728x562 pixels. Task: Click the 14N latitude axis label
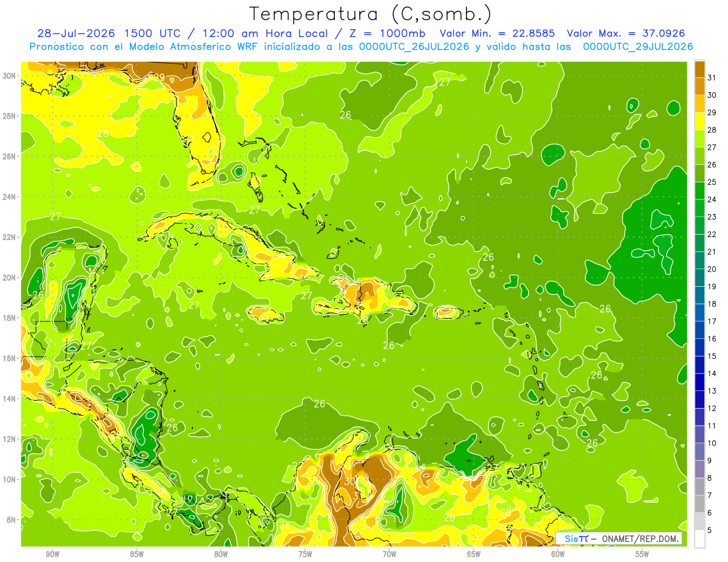tap(9, 398)
